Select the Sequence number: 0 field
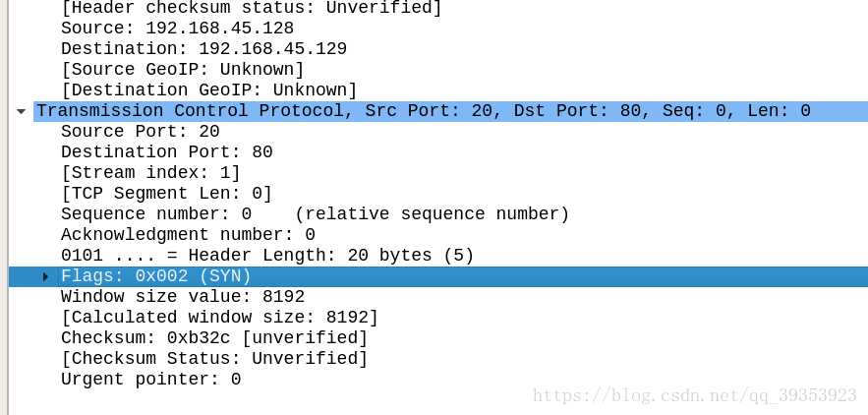The height and width of the screenshot is (415, 868). 315,213
